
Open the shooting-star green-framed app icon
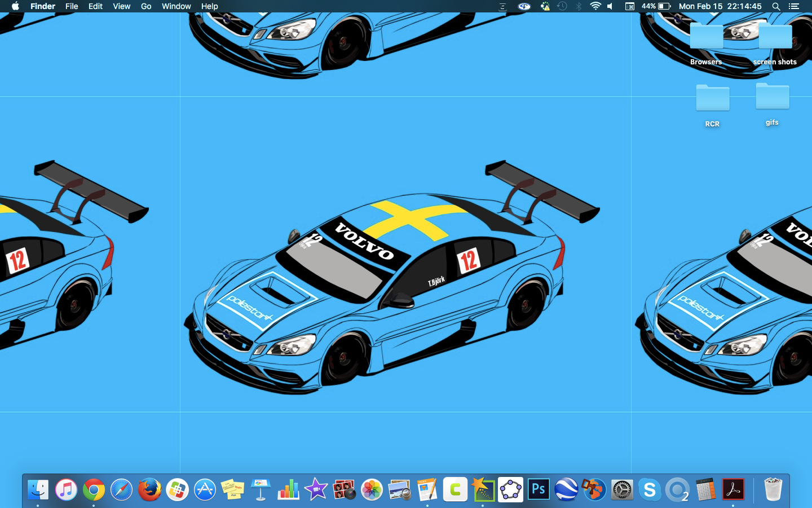pyautogui.click(x=483, y=489)
